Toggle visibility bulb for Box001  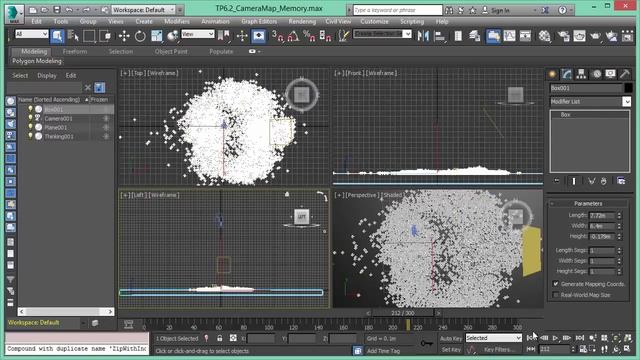pos(30,109)
